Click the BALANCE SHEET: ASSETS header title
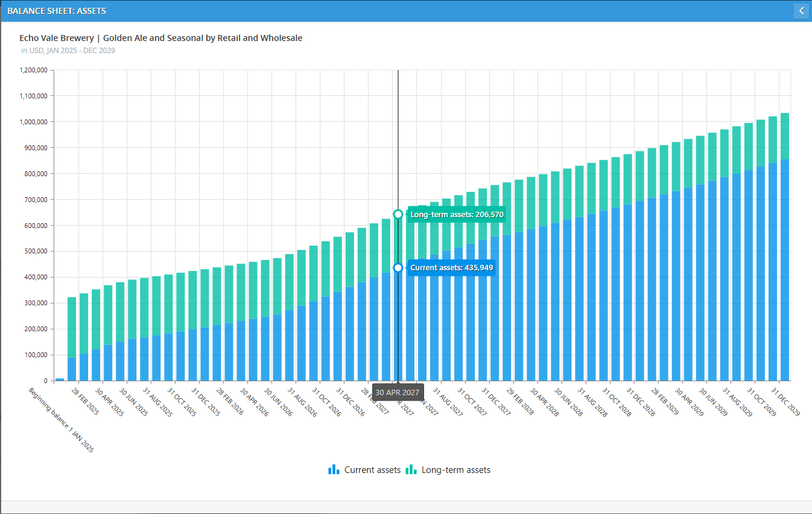The height and width of the screenshot is (514, 812). click(57, 11)
